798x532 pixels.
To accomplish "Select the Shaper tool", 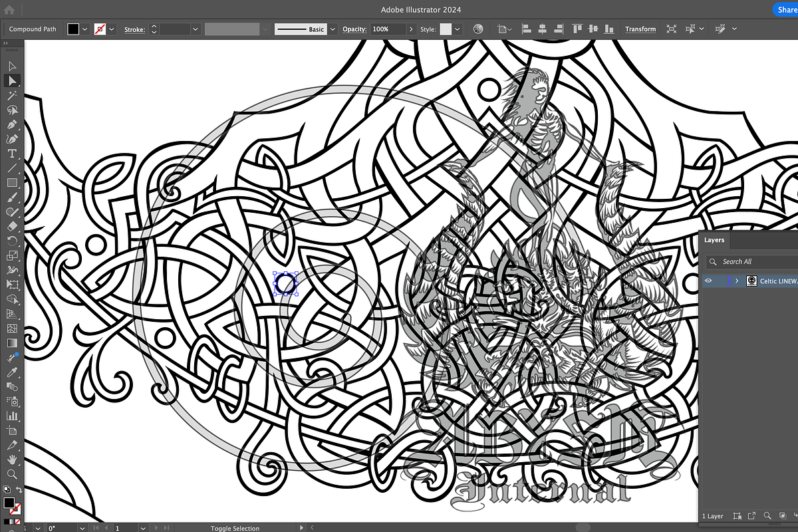I will 12,212.
